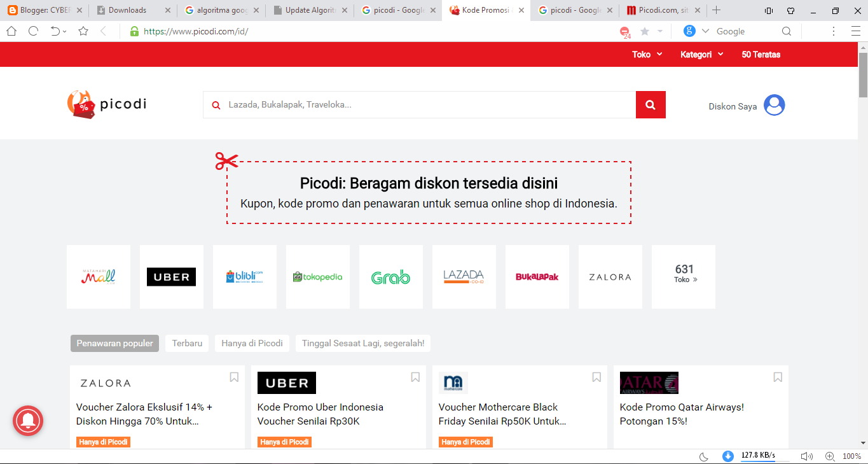Click the Google search engine icon
Screen dimensions: 868x464
[689, 31]
